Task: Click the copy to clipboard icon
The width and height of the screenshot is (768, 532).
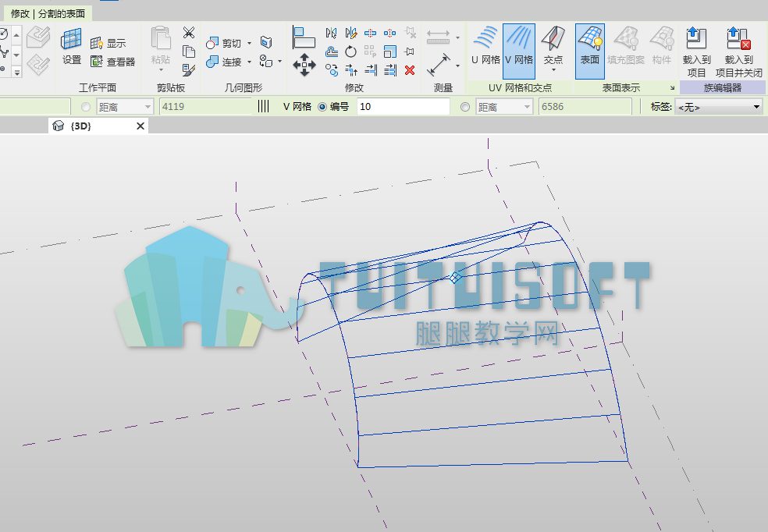Action: tap(189, 51)
